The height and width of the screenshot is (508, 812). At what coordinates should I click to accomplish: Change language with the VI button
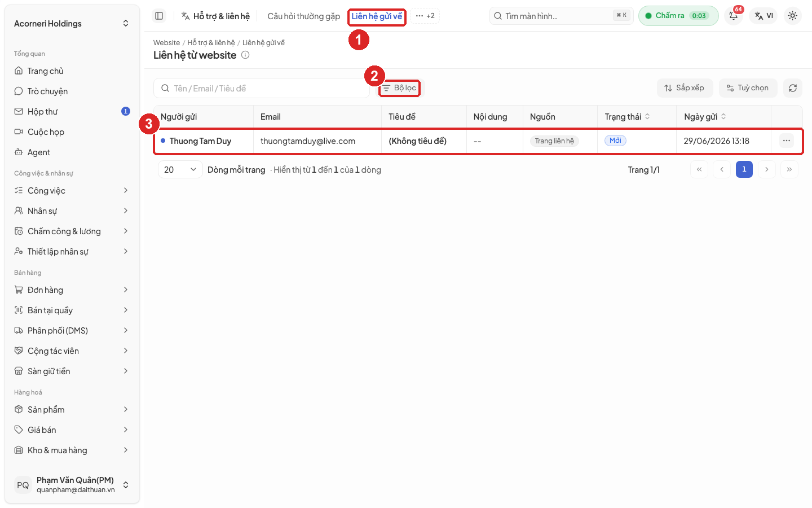(764, 16)
